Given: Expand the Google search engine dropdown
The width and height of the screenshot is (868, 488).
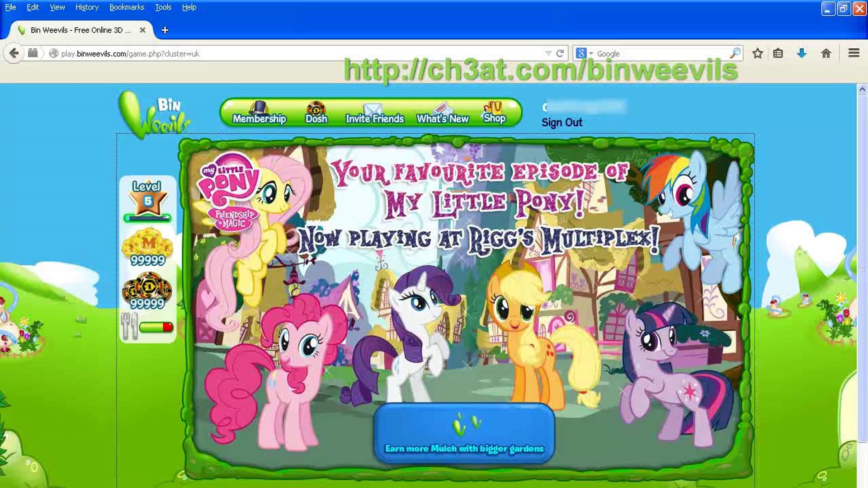Looking at the screenshot, I should [x=591, y=53].
